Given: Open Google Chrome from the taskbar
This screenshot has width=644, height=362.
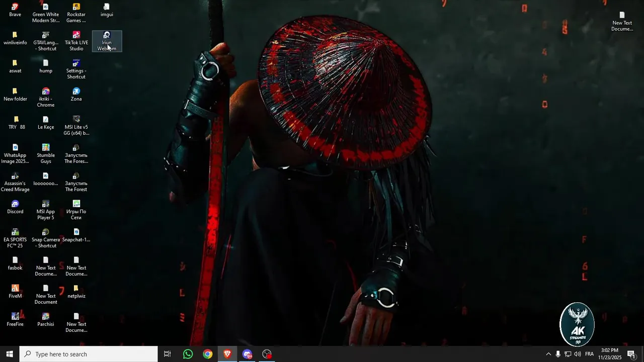Looking at the screenshot, I should pyautogui.click(x=208, y=354).
